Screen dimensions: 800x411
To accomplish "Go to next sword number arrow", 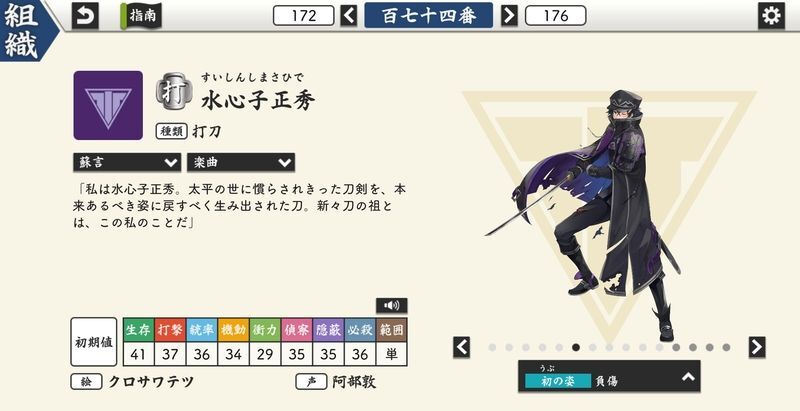I will (x=509, y=16).
